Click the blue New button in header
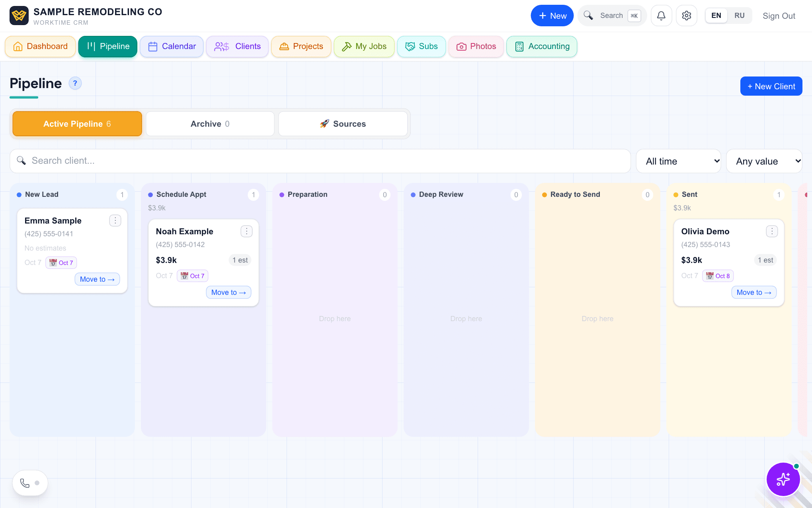Image resolution: width=812 pixels, height=508 pixels. tap(552, 16)
